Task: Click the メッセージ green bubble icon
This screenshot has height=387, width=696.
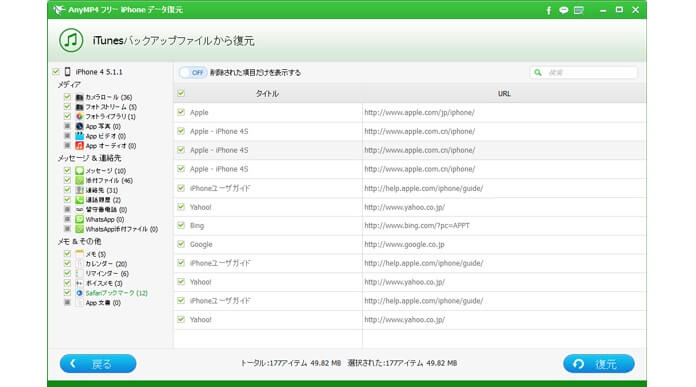Action: tap(79, 170)
